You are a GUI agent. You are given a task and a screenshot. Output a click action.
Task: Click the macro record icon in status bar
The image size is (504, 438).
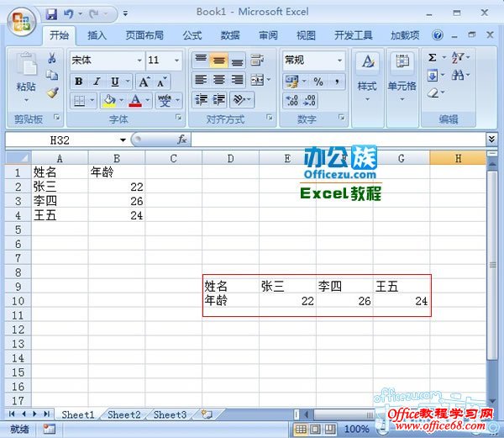pyautogui.click(x=49, y=429)
